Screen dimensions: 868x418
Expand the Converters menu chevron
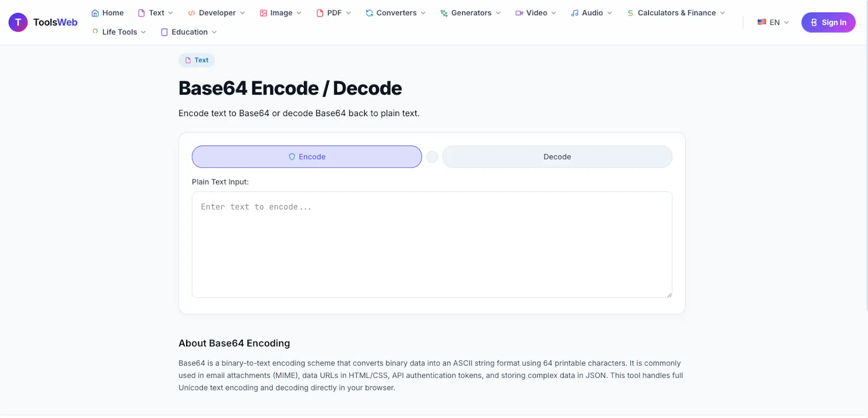click(x=423, y=13)
